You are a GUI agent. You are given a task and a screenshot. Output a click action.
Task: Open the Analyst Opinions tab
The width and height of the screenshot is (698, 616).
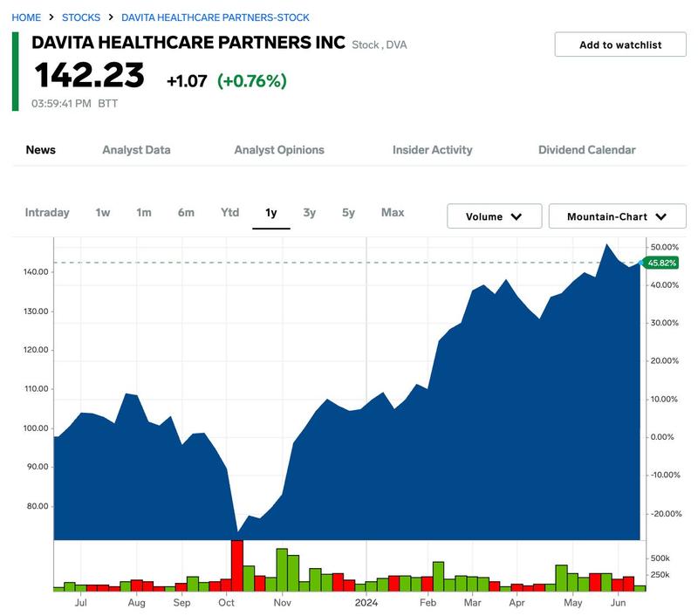(x=279, y=149)
